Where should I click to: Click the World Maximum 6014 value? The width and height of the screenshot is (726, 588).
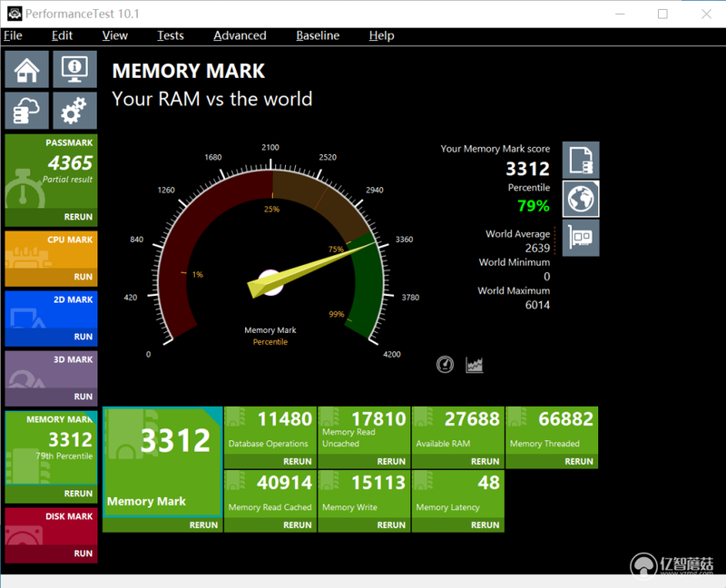coord(537,305)
